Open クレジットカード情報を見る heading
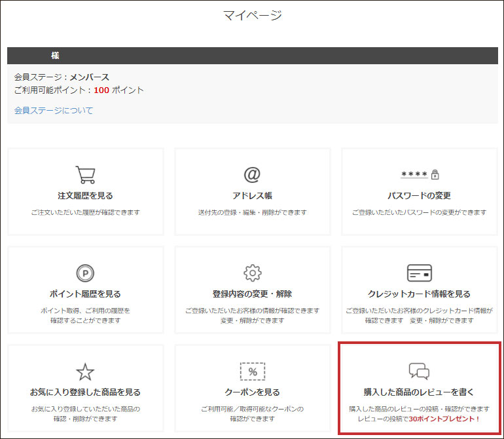The height and width of the screenshot is (439, 504). [420, 294]
